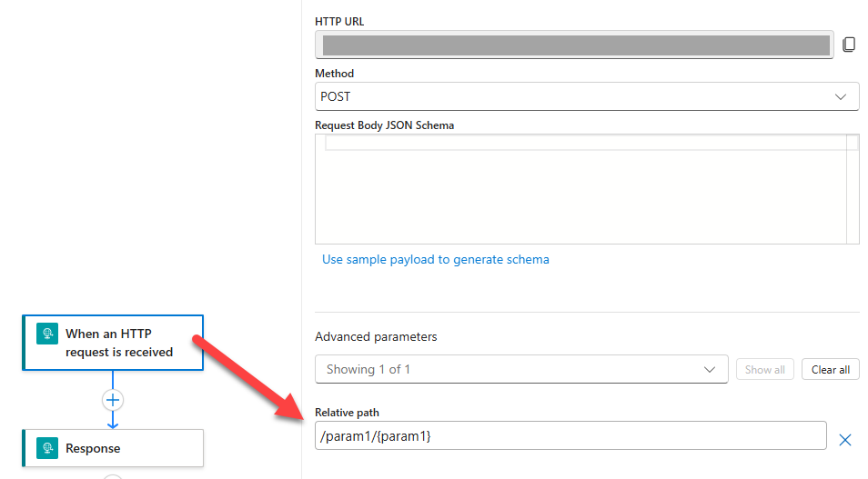Select the Response action node

(113, 448)
